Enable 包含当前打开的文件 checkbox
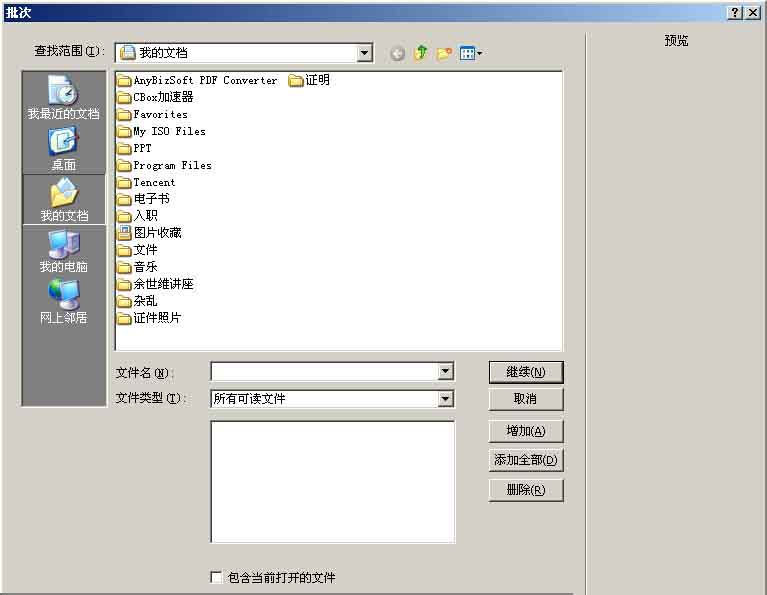The image size is (767, 595). 216,577
